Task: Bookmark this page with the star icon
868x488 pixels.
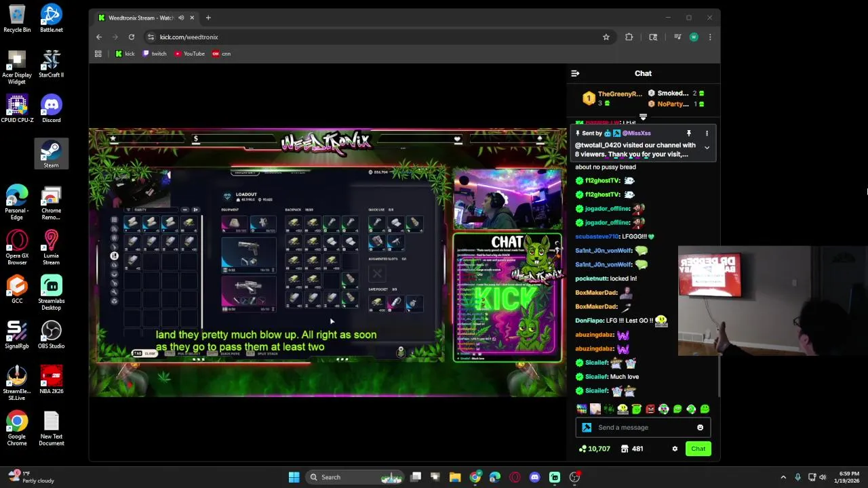Action: (606, 37)
